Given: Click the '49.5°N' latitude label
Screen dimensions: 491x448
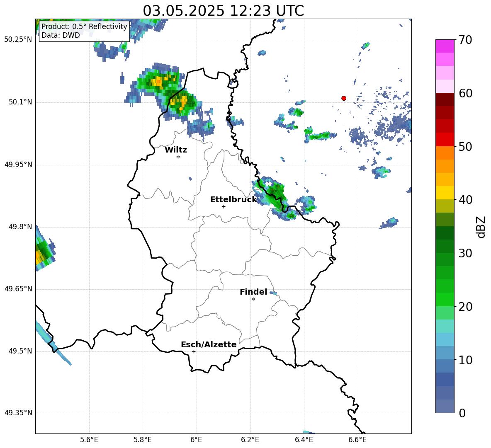Looking at the screenshot, I should (20, 351).
